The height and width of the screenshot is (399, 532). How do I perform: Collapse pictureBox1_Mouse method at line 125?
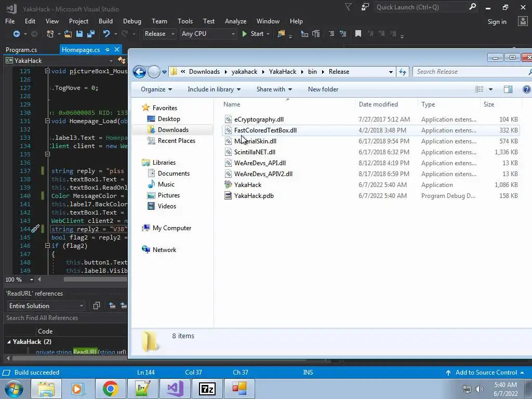click(47, 71)
